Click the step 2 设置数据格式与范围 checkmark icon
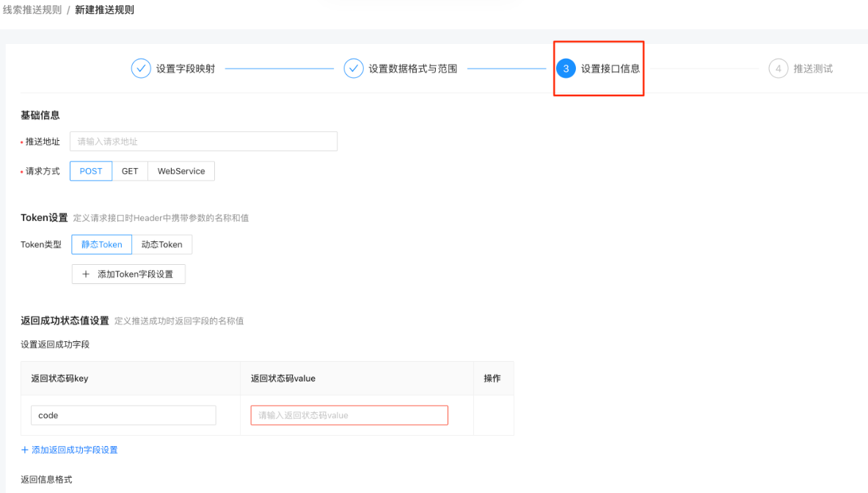The width and height of the screenshot is (868, 493). coord(354,67)
